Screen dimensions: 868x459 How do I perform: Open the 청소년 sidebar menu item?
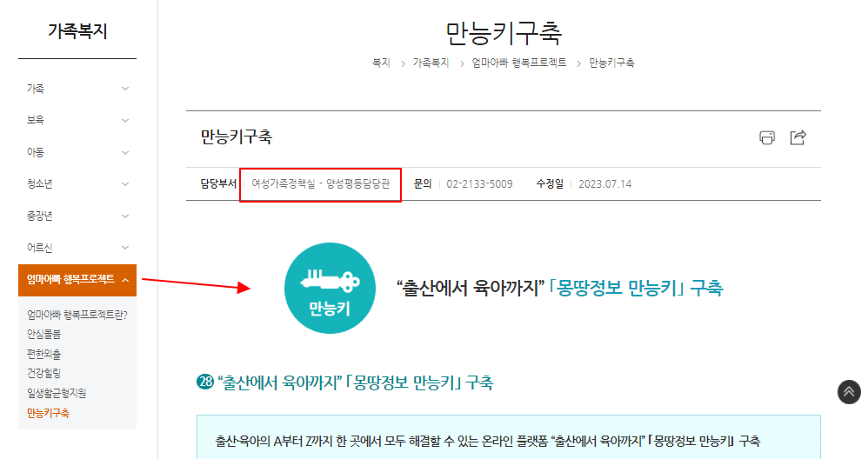pyautogui.click(x=40, y=183)
